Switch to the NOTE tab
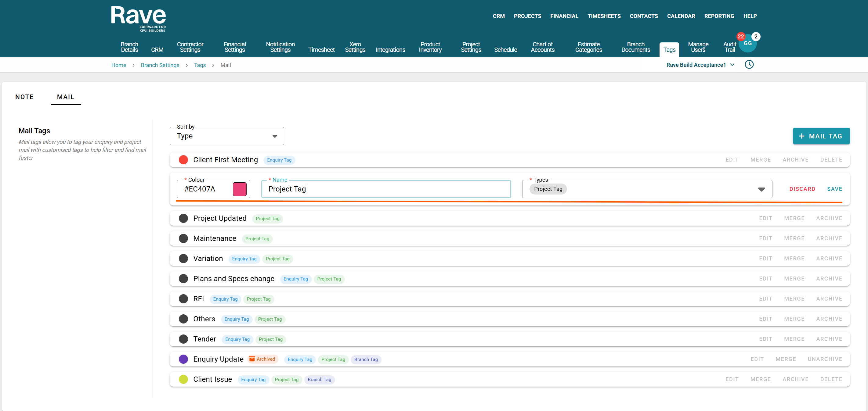The height and width of the screenshot is (411, 868). pyautogui.click(x=24, y=97)
